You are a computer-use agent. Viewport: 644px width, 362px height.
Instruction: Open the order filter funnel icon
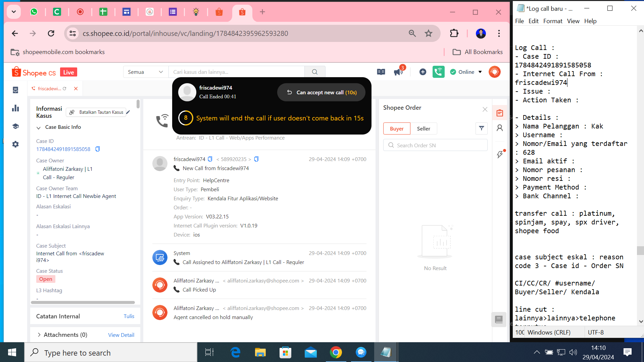481,128
